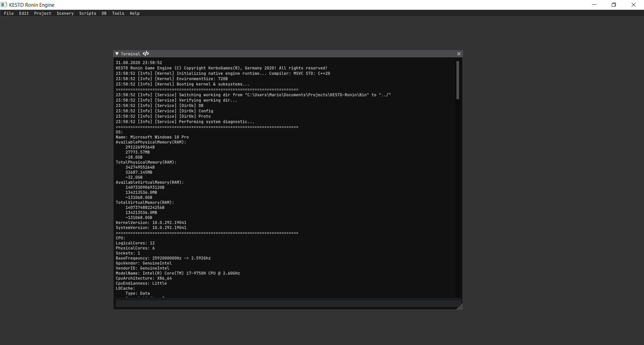
Task: Open the File menu
Action: coord(9,13)
